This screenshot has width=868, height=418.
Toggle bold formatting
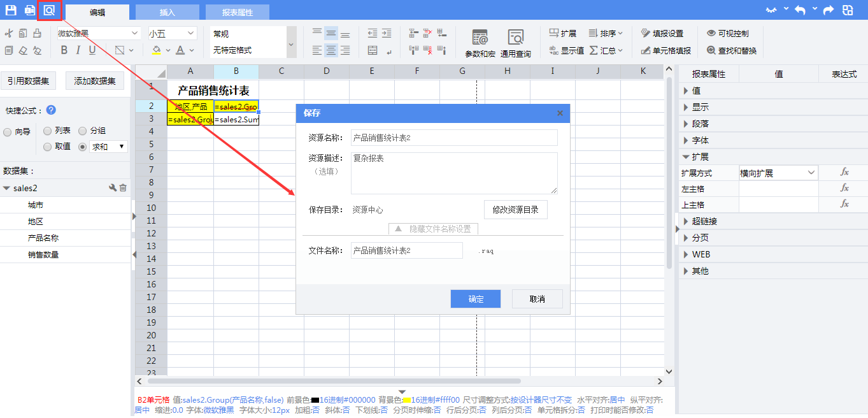(64, 50)
